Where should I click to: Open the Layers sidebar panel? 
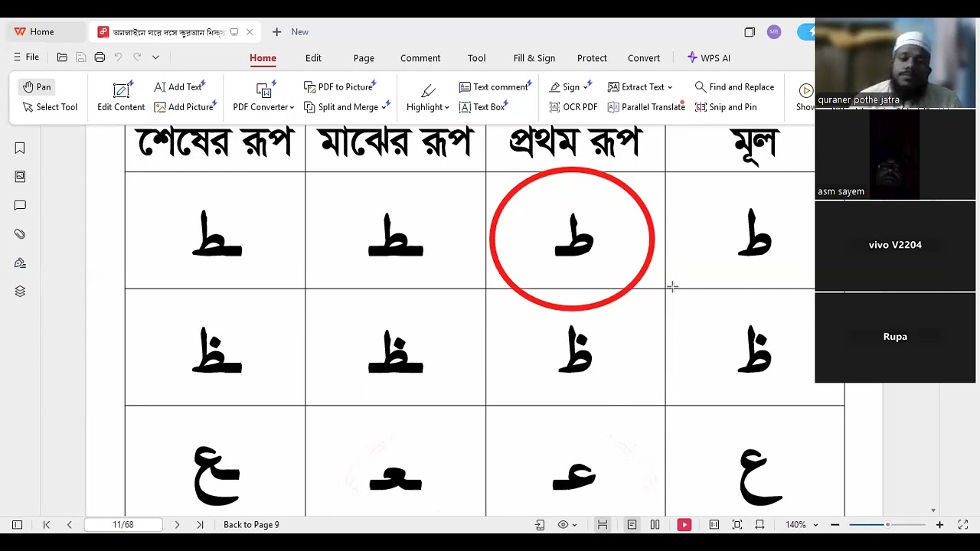click(20, 292)
